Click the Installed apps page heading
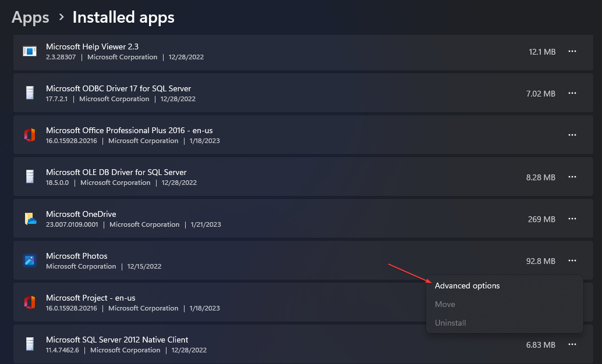The height and width of the screenshot is (364, 602). 123,17
